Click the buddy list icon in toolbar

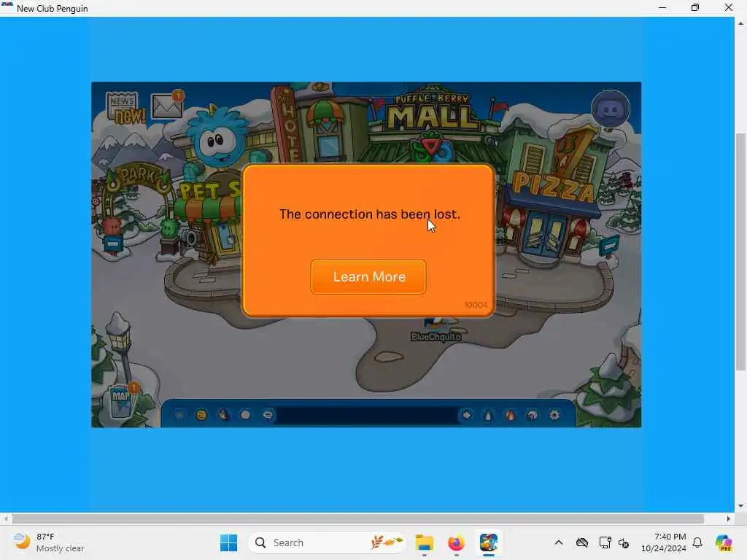(510, 415)
